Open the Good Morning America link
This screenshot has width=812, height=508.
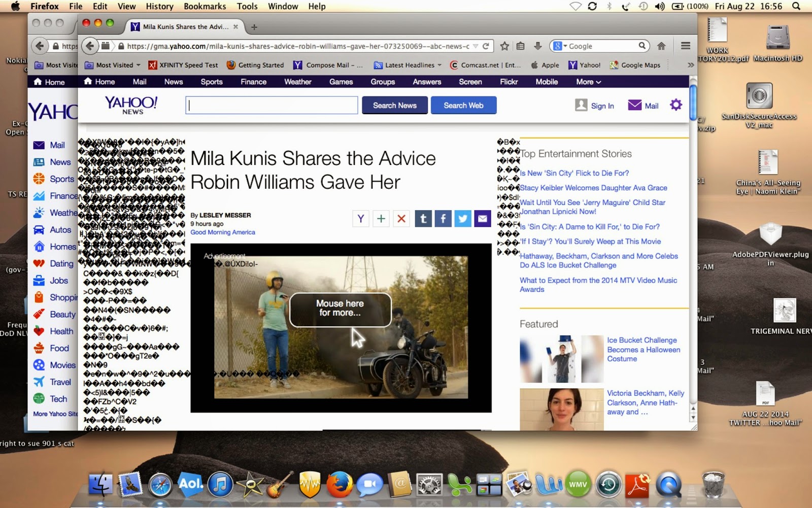pos(223,232)
